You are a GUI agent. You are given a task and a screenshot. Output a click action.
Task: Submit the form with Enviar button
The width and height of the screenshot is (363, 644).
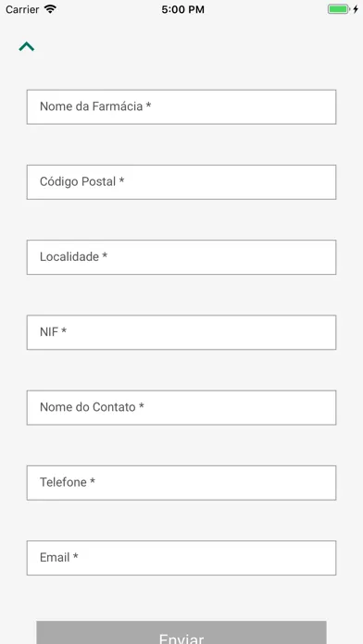[x=181, y=633]
